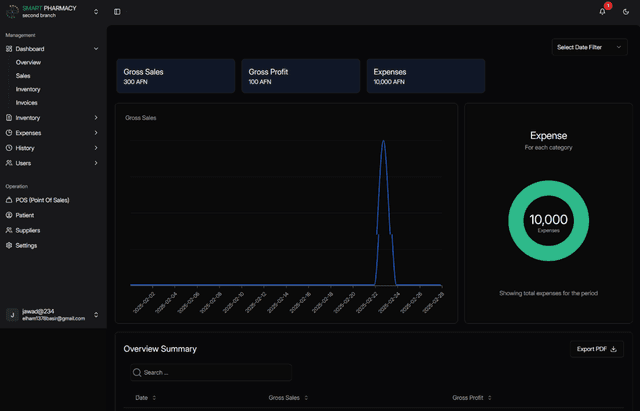The height and width of the screenshot is (411, 640).
Task: Open Settings gear icon in sidebar
Action: (x=9, y=245)
